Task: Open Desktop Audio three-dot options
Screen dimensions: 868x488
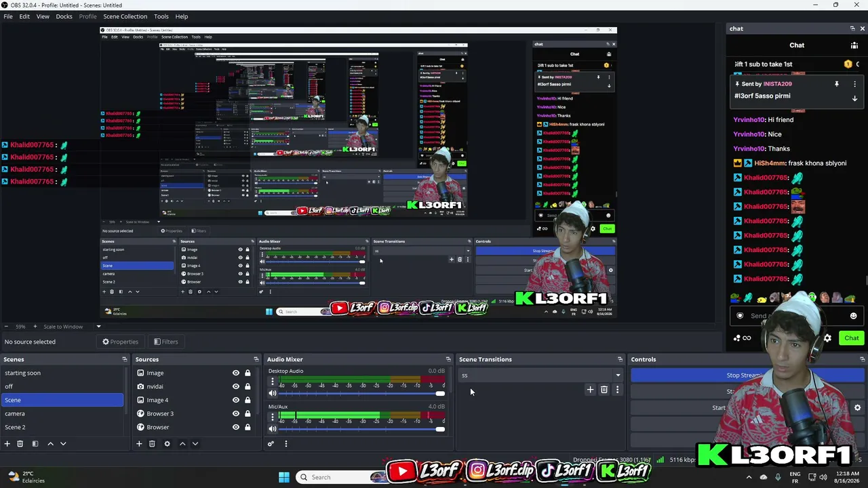Action: pyautogui.click(x=273, y=382)
